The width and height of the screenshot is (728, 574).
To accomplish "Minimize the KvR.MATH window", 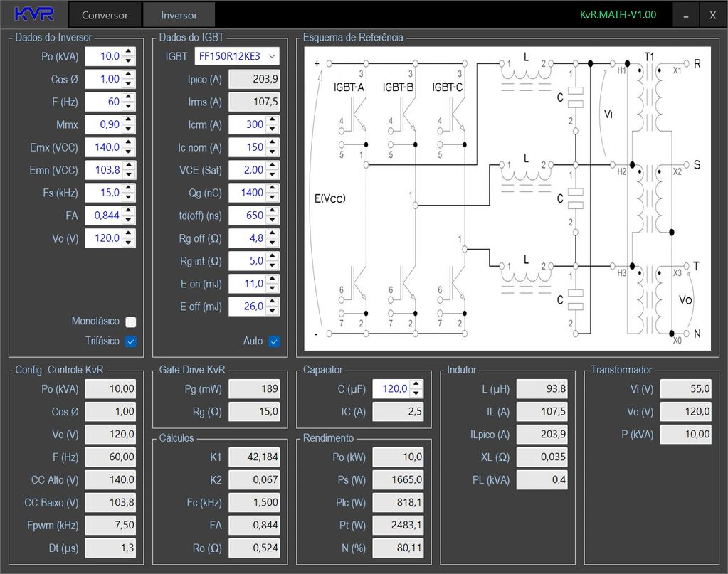I will pos(685,15).
